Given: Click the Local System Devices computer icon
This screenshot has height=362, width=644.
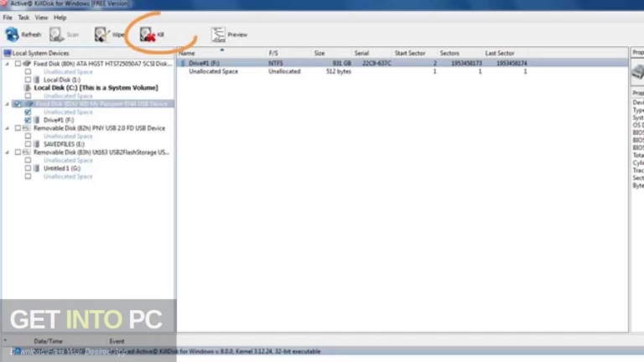Looking at the screenshot, I should coord(7,53).
